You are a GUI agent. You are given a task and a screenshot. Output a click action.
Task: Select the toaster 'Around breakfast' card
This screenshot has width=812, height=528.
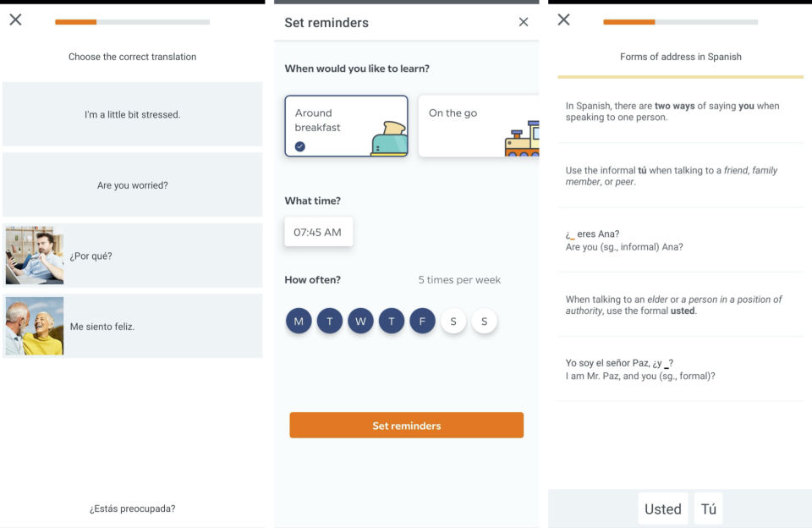(346, 125)
